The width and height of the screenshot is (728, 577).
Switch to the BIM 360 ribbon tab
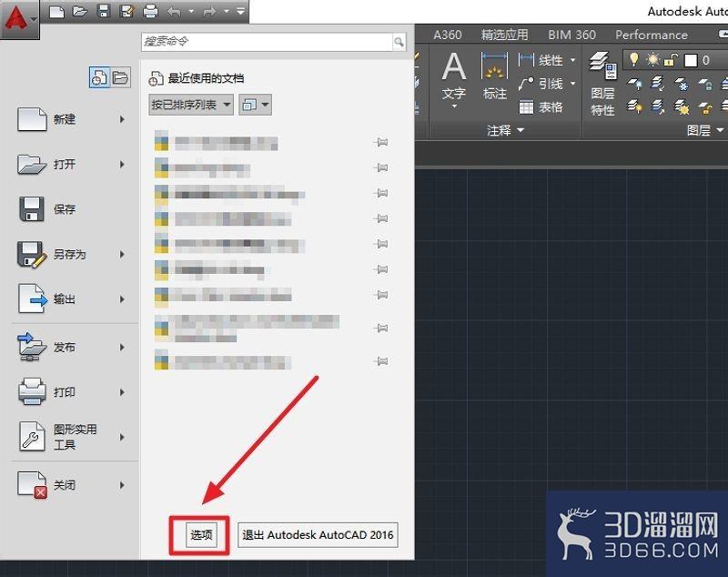[x=571, y=35]
